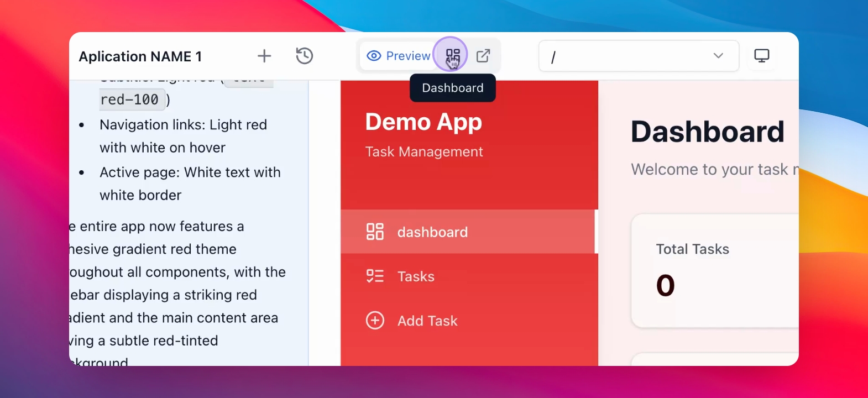This screenshot has width=868, height=398.
Task: Open the version history clock icon
Action: (x=305, y=56)
